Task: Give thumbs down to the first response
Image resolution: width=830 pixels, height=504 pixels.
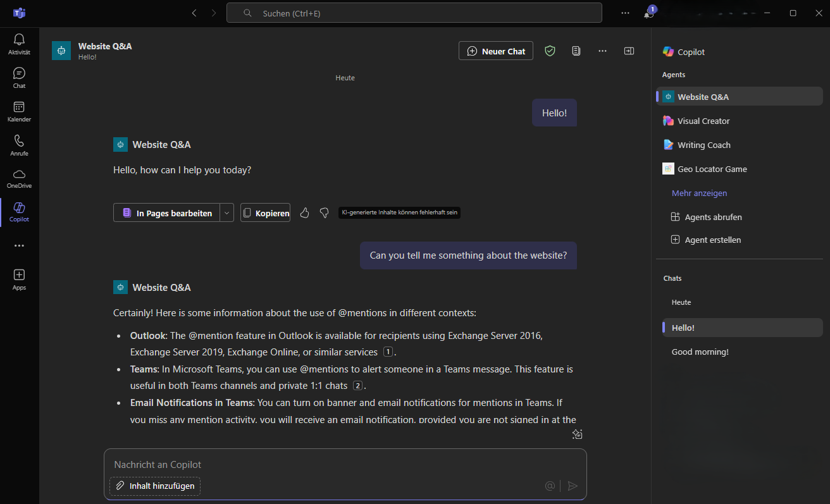Action: tap(325, 213)
